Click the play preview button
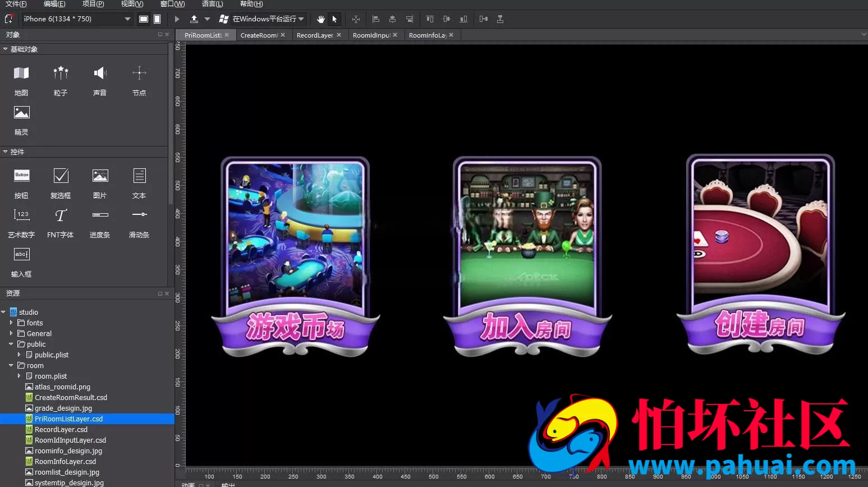Screen dimensions: 868x487 [x=177, y=19]
